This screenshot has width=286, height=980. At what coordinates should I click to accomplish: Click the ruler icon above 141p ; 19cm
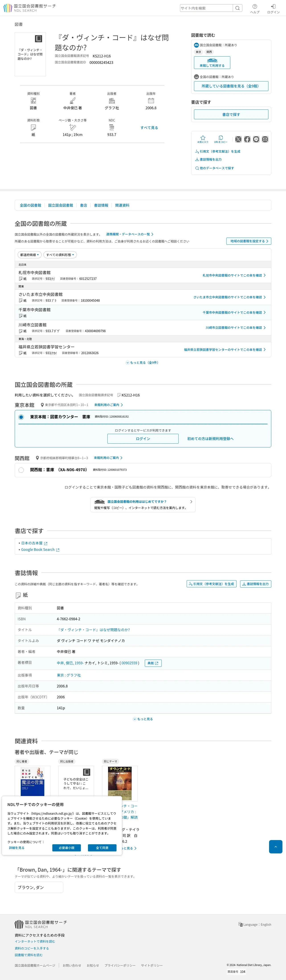(x=72, y=127)
